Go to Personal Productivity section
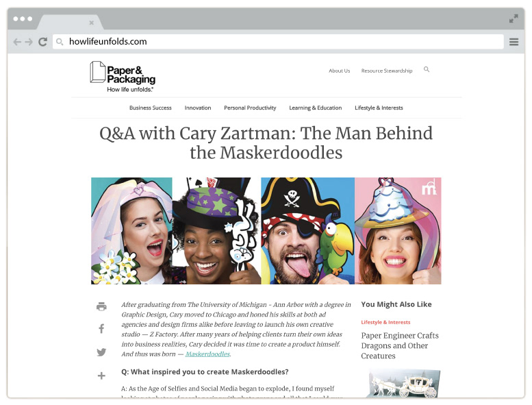This screenshot has height=405, width=532. [x=250, y=108]
